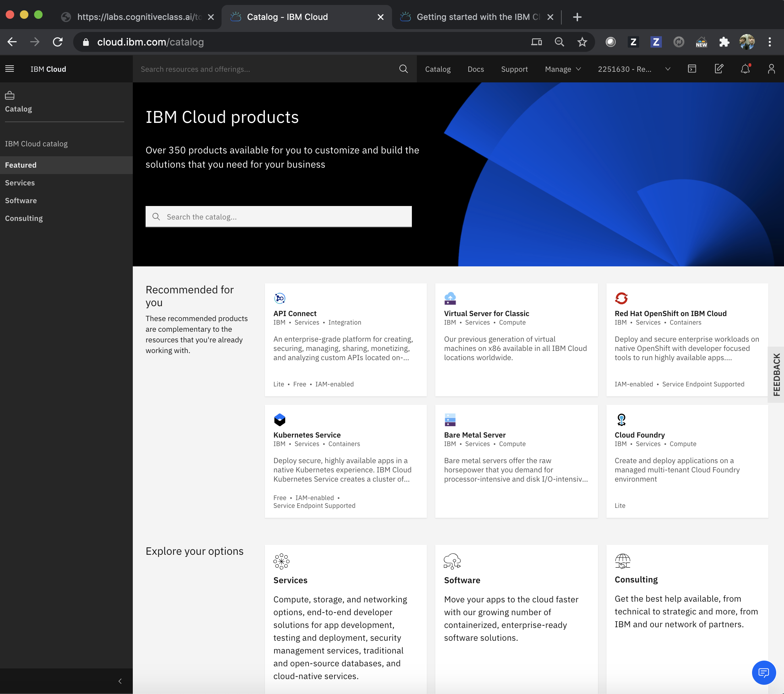Click the edit pencil icon in the header
The image size is (784, 694).
(x=719, y=69)
